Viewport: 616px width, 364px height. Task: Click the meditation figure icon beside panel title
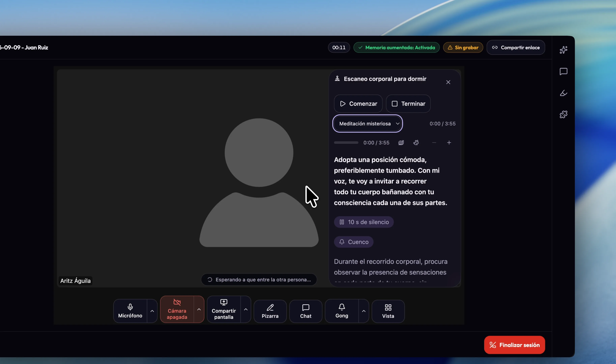pos(337,79)
